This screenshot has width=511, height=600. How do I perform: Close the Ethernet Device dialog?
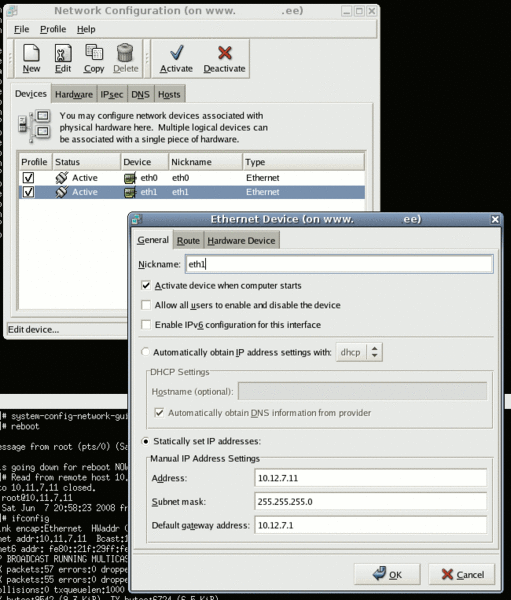[495, 219]
